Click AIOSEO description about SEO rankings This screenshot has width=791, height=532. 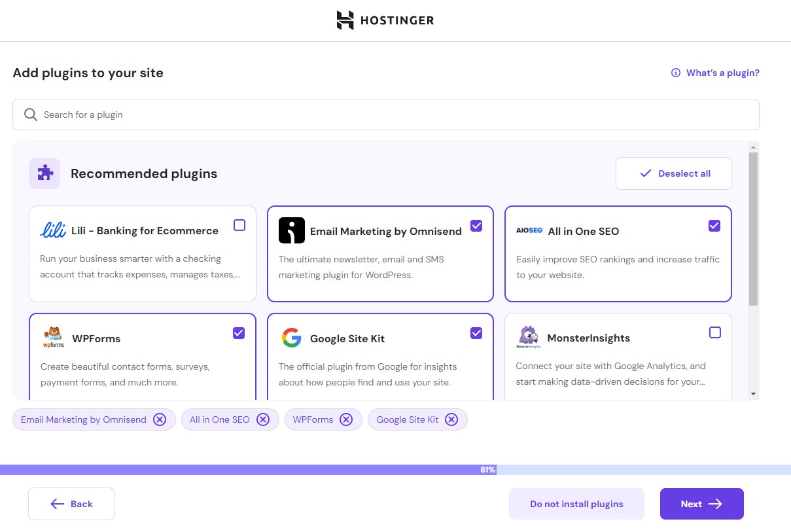(618, 267)
